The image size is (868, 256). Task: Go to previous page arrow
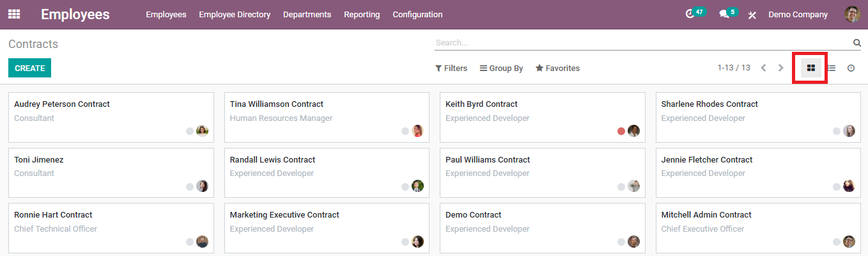click(763, 68)
